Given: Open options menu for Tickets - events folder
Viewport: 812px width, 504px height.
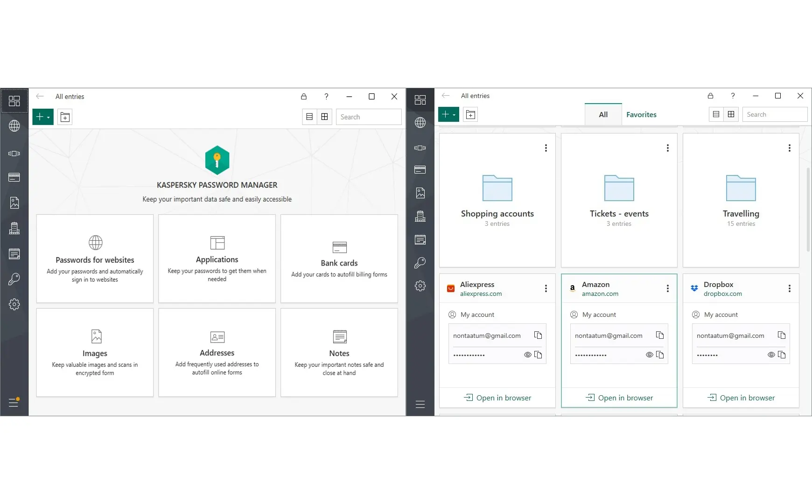Looking at the screenshot, I should 667,148.
